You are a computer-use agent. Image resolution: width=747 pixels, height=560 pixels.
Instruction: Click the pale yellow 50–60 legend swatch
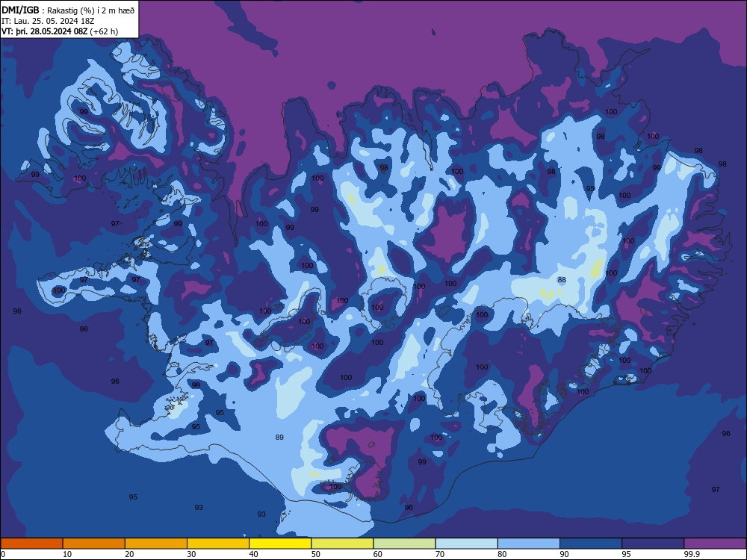coord(342,544)
